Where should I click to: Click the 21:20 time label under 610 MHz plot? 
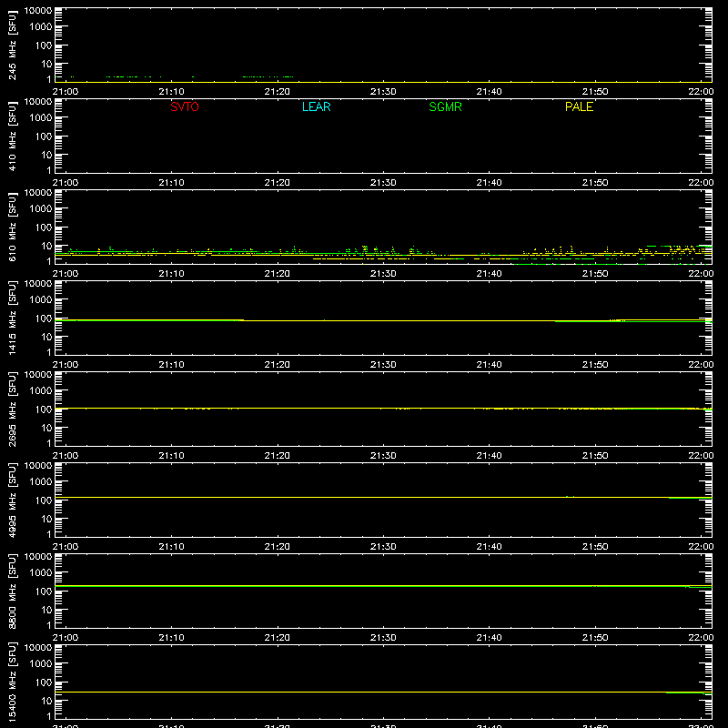click(278, 274)
